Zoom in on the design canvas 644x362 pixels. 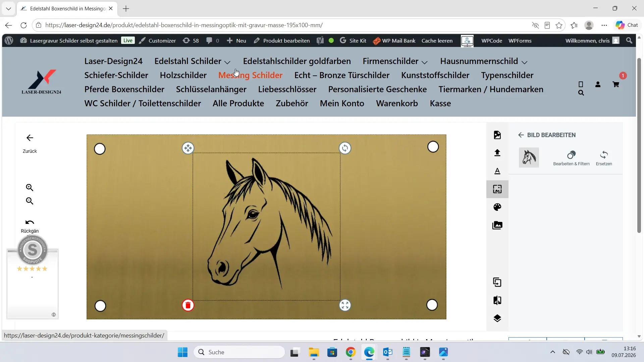click(30, 187)
